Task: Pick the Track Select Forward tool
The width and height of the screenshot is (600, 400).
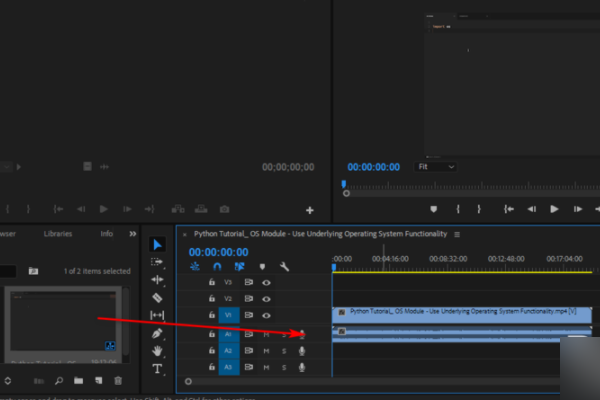Action: pos(157,262)
